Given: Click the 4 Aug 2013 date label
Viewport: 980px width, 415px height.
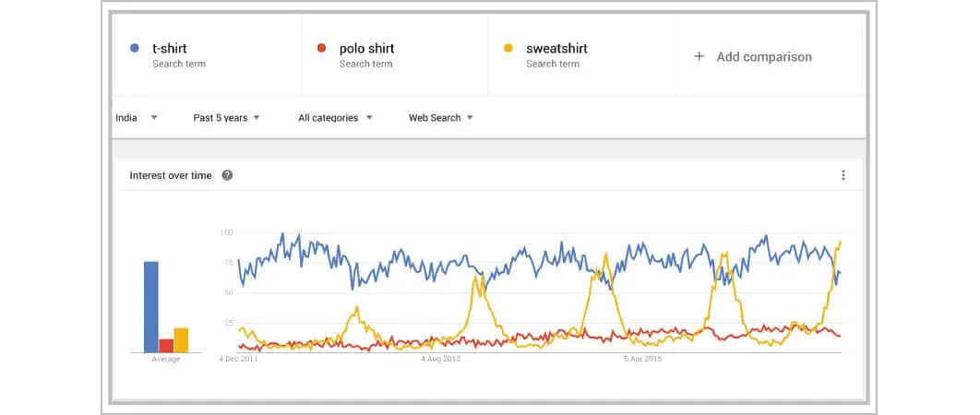Looking at the screenshot, I should tap(440, 359).
